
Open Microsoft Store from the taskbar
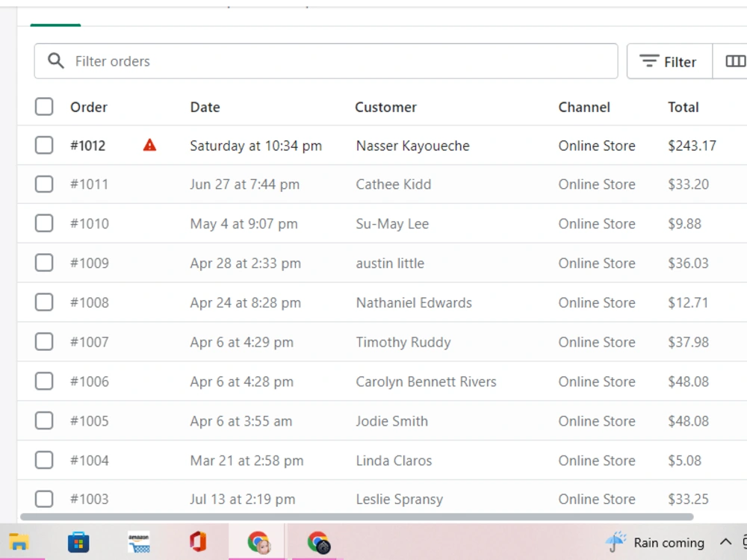tap(78, 542)
